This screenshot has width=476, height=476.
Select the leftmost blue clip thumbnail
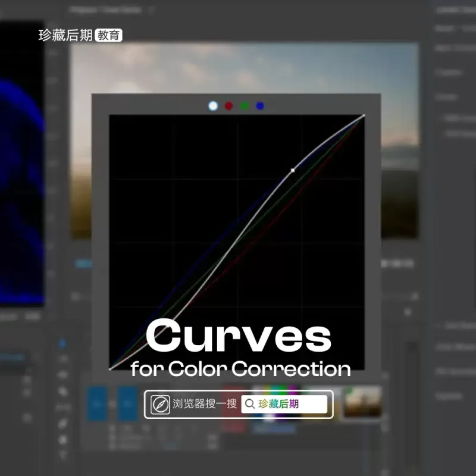coord(98,403)
